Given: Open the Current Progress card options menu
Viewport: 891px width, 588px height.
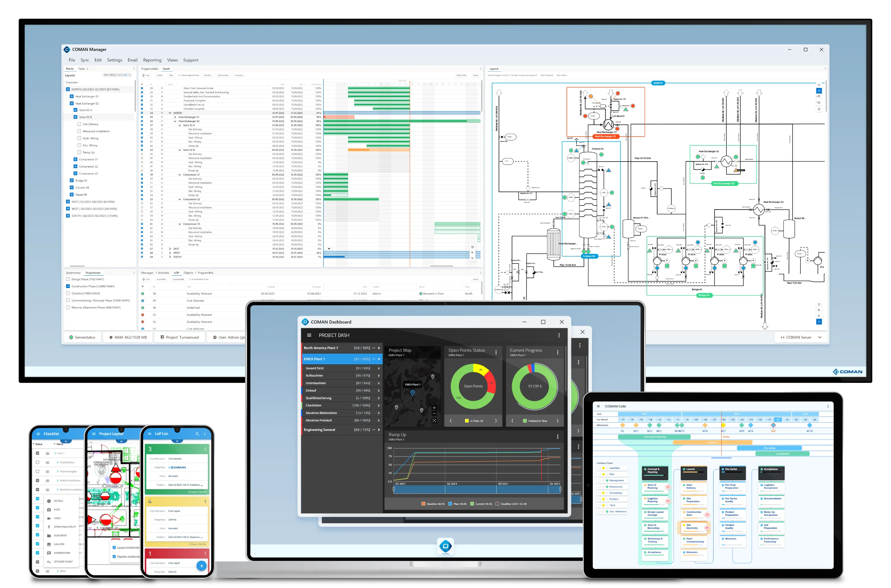Looking at the screenshot, I should (x=558, y=353).
